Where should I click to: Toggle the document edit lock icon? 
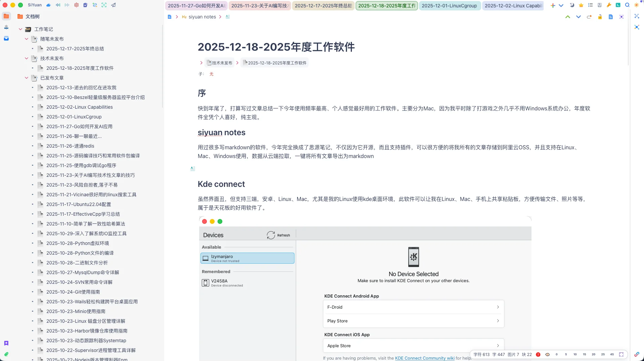coord(600,17)
